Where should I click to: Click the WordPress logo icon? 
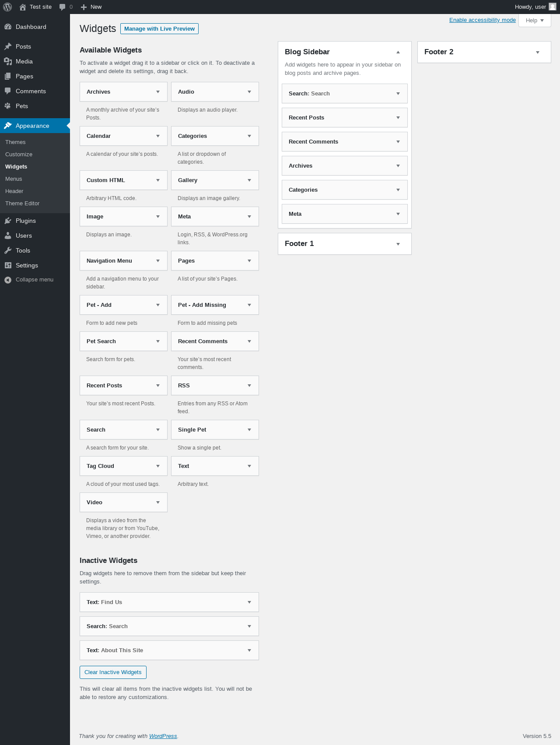point(7,7)
